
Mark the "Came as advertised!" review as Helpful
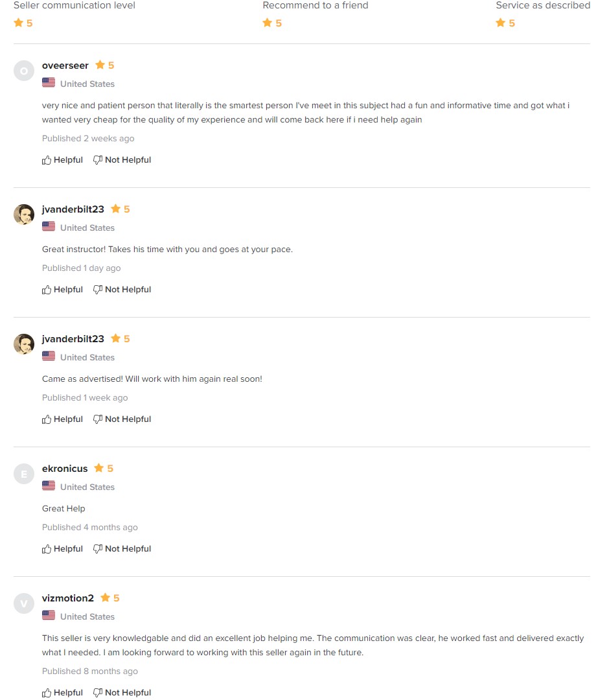pyautogui.click(x=63, y=419)
